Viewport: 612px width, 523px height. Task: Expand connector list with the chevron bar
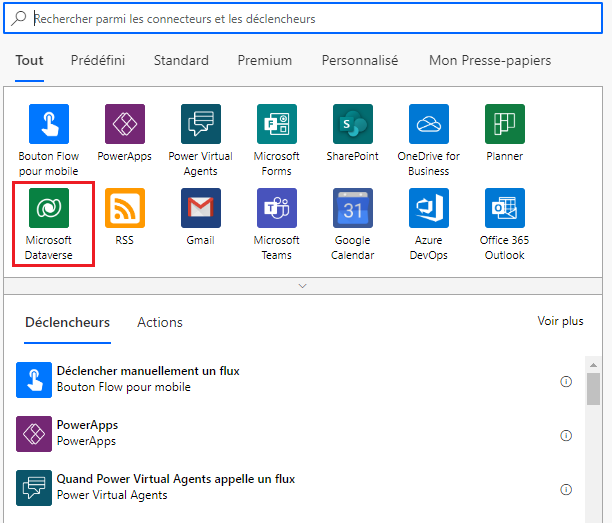(302, 286)
